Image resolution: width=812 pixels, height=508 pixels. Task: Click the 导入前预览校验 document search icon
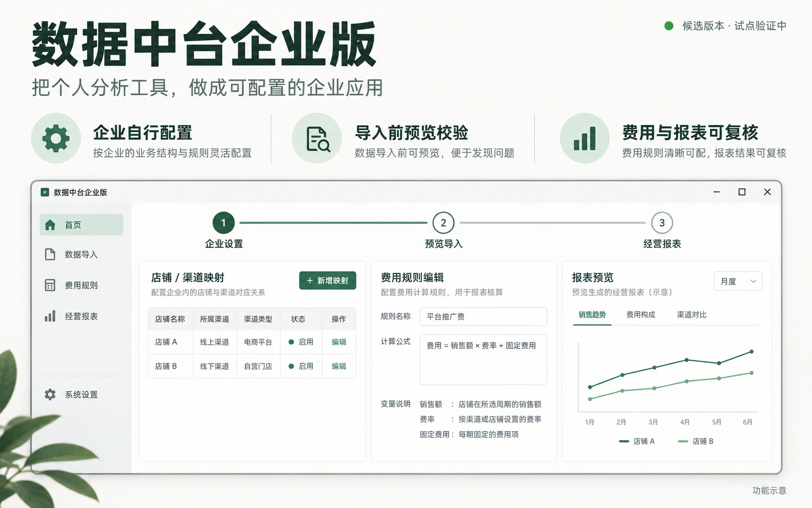click(317, 138)
